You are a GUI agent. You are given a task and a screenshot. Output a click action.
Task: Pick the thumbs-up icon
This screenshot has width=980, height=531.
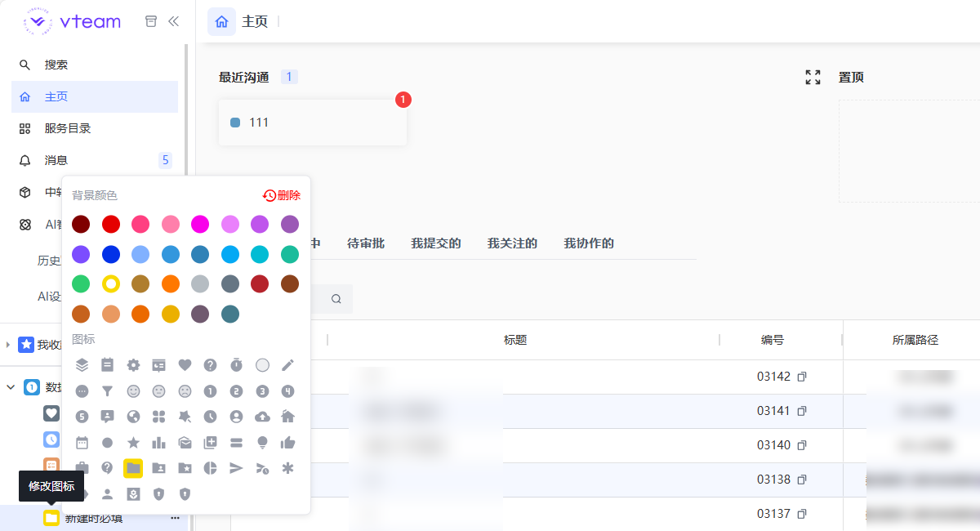pyautogui.click(x=287, y=443)
